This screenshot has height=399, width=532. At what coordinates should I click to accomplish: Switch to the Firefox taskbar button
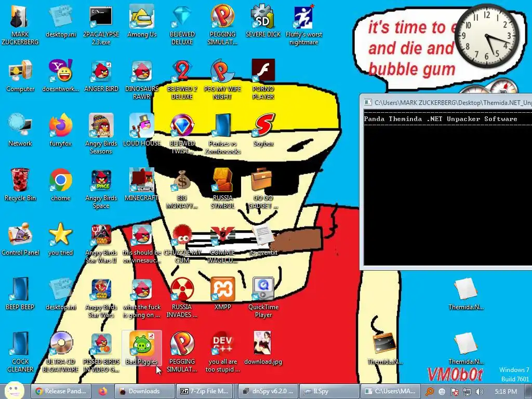(103, 391)
